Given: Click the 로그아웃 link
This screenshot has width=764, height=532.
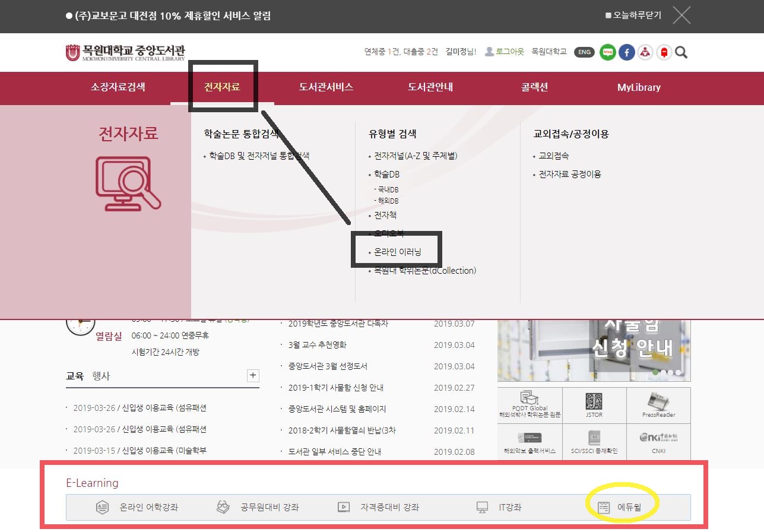Looking at the screenshot, I should [510, 52].
